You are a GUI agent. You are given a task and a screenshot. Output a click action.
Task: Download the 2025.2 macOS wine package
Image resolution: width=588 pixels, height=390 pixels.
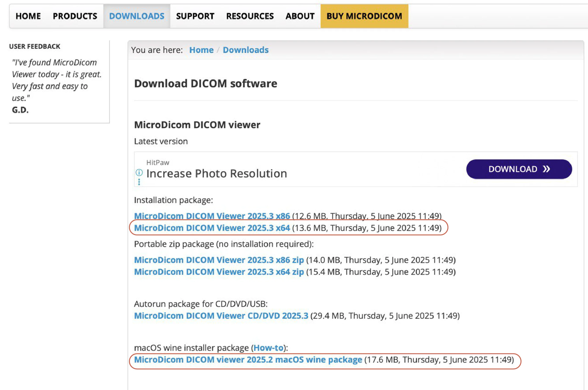click(248, 360)
